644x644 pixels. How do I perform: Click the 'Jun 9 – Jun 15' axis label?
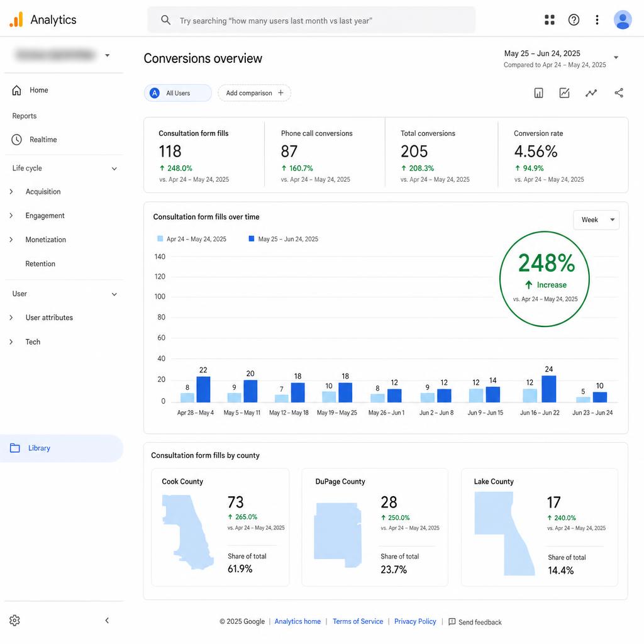[x=485, y=413]
